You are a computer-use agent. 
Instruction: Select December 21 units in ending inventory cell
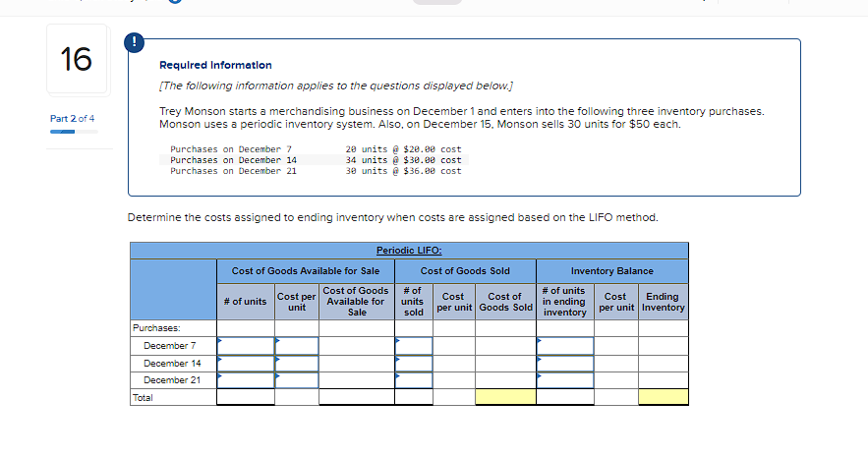click(565, 380)
